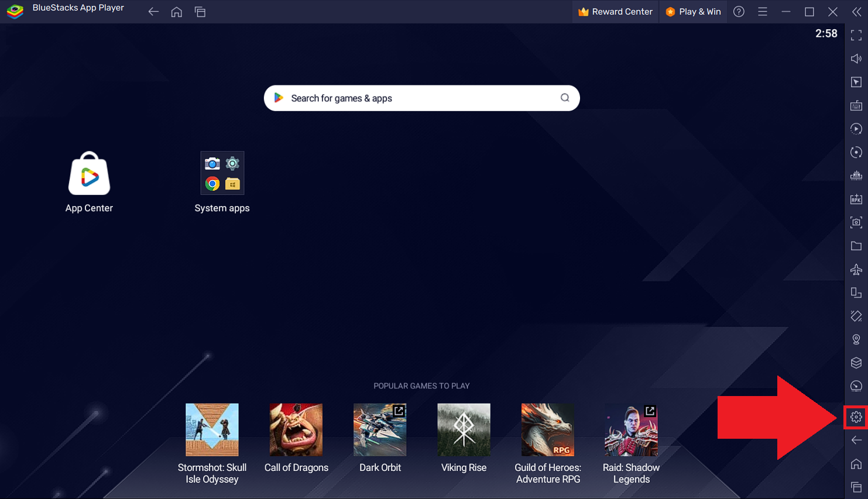Open Viking Rise game
This screenshot has width=868, height=499.
(464, 438)
